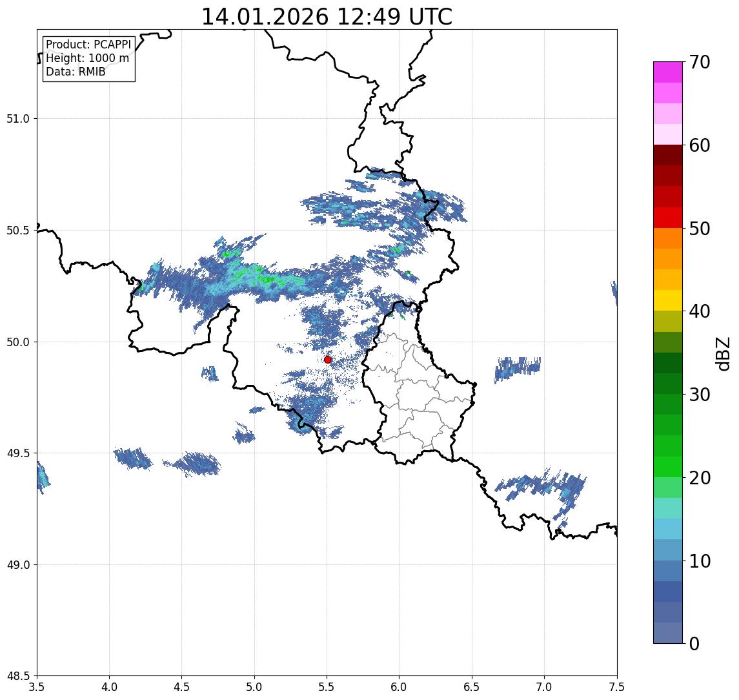Screen dimensions: 739x700
Task: Click the colorbar tick label '70'
Action: [x=700, y=62]
